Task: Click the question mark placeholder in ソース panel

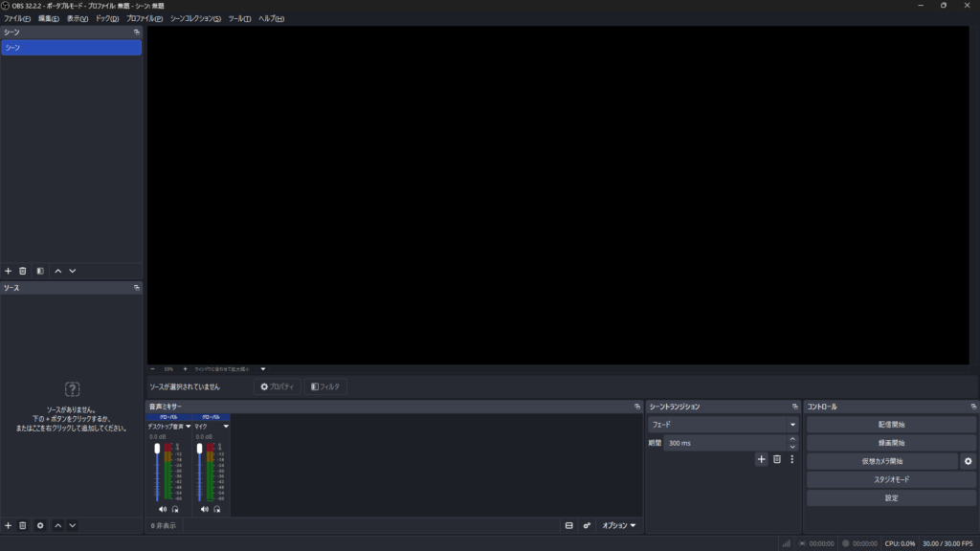Action: pos(73,389)
